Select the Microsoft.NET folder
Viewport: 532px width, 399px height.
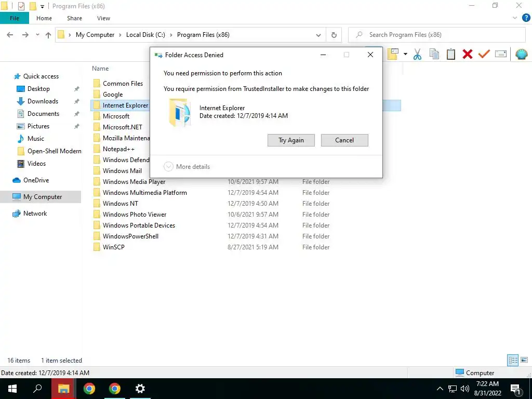click(122, 127)
